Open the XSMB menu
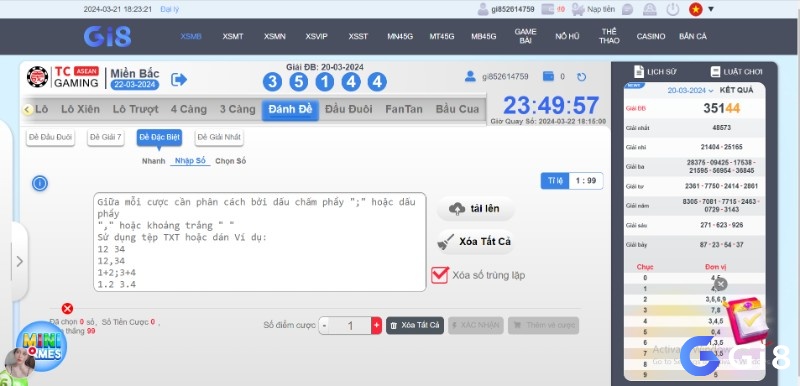 point(191,36)
